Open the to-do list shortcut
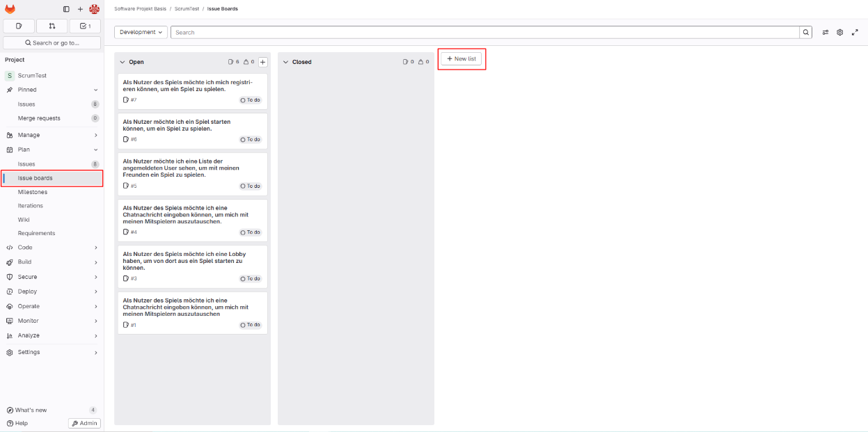868x432 pixels. (x=85, y=26)
